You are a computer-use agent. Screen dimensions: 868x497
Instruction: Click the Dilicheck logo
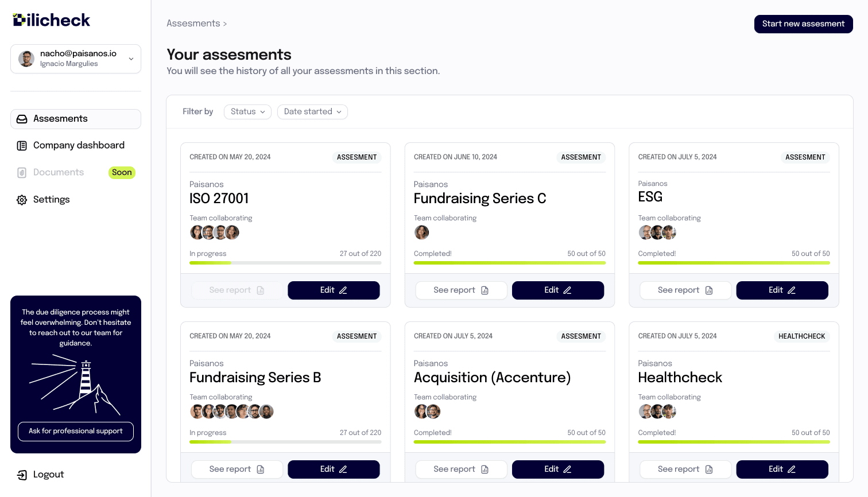[52, 20]
